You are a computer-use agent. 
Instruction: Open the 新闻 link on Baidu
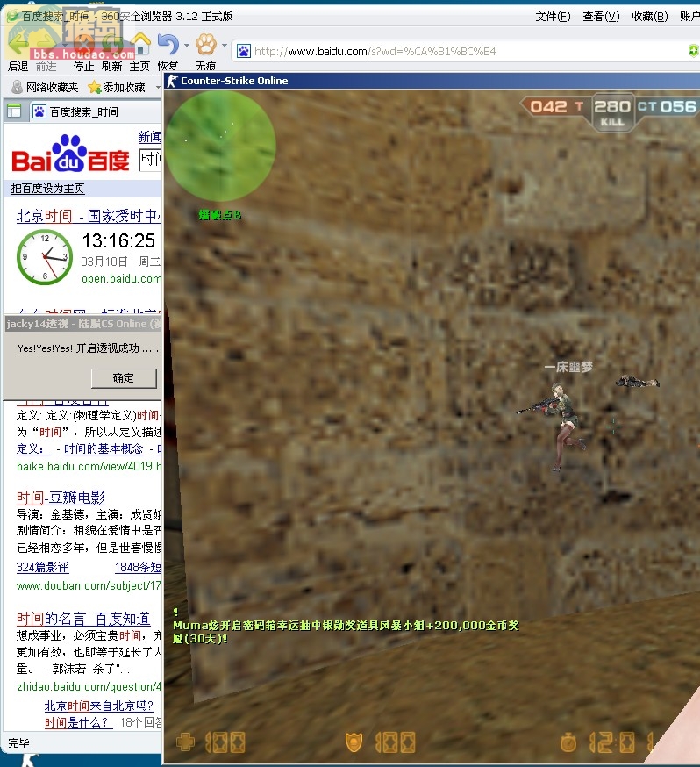[x=150, y=137]
